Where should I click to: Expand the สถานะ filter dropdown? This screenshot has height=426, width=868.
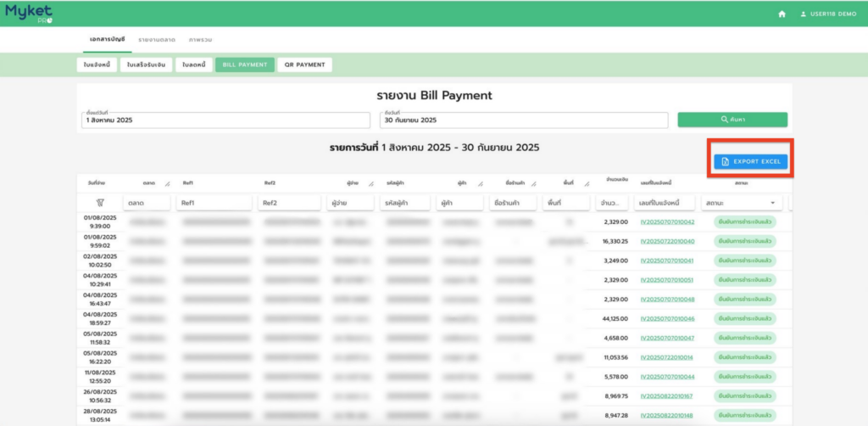pos(742,204)
